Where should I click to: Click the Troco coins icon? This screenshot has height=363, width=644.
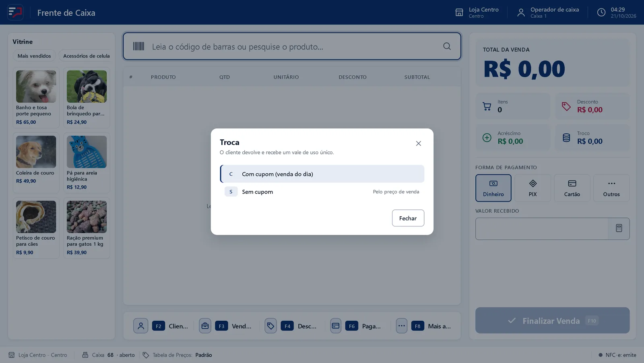[x=566, y=138]
